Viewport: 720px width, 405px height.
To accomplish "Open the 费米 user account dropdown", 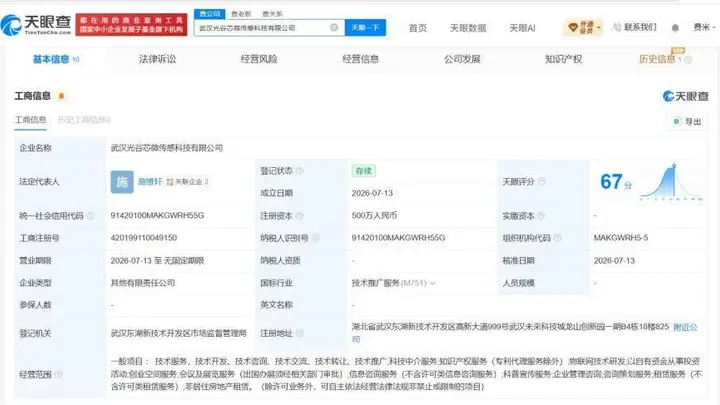I will coord(704,28).
